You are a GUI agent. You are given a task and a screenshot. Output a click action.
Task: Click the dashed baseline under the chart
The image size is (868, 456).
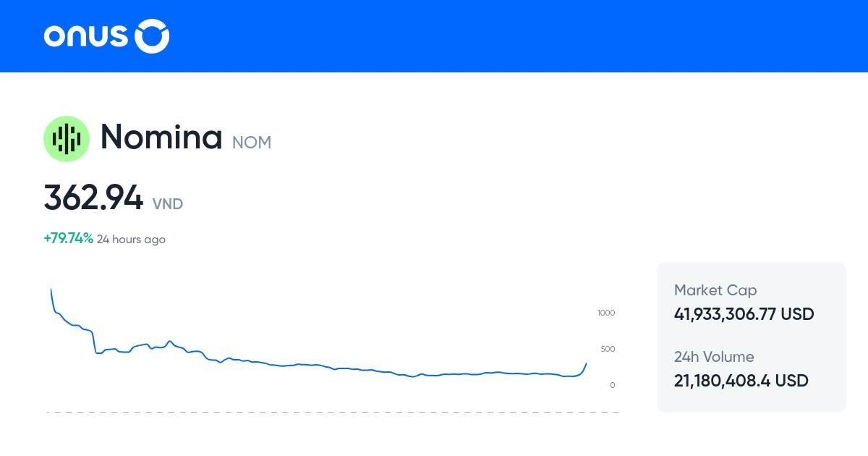point(333,412)
